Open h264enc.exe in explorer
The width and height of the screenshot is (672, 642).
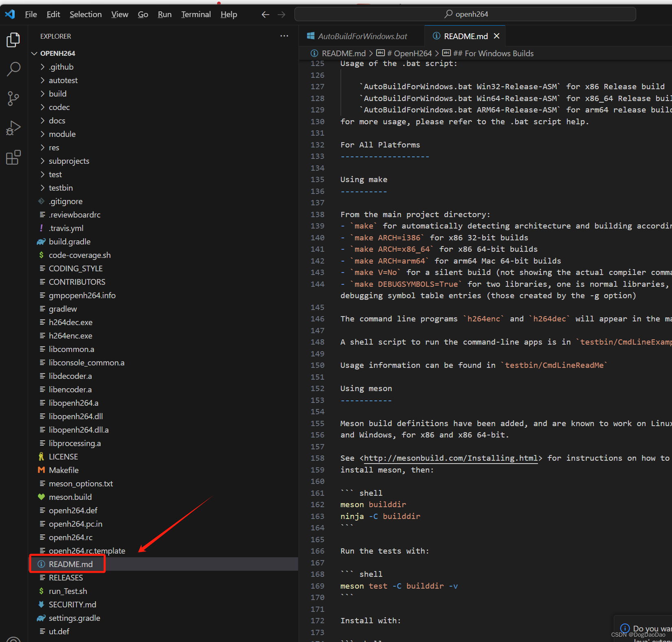[x=70, y=336]
